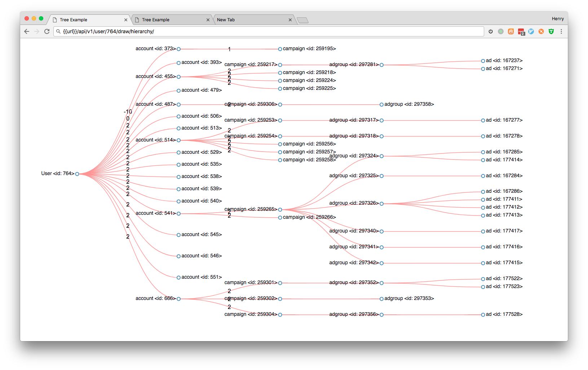This screenshot has height=370, width=588.
Task: Click the blue V checkmark extension icon
Action: (531, 31)
